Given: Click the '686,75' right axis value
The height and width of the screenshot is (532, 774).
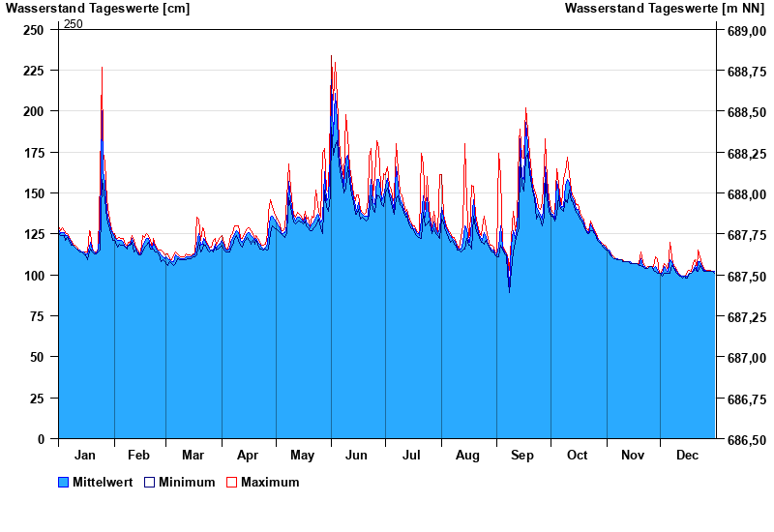Looking at the screenshot, I should pyautogui.click(x=747, y=399).
